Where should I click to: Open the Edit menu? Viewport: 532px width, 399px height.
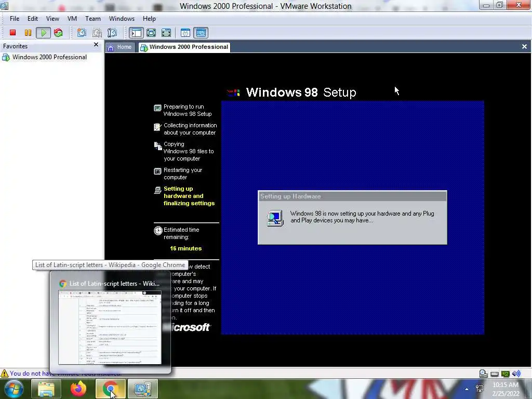(x=33, y=19)
